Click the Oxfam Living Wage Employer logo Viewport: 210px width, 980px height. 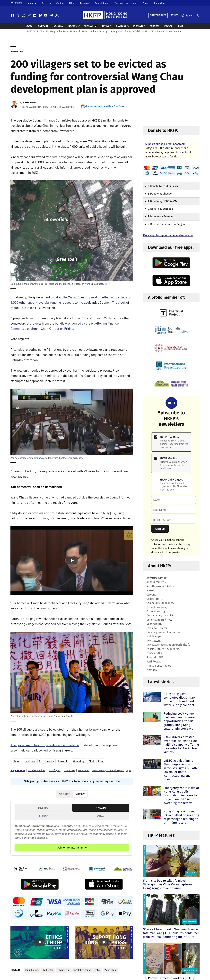171,384
